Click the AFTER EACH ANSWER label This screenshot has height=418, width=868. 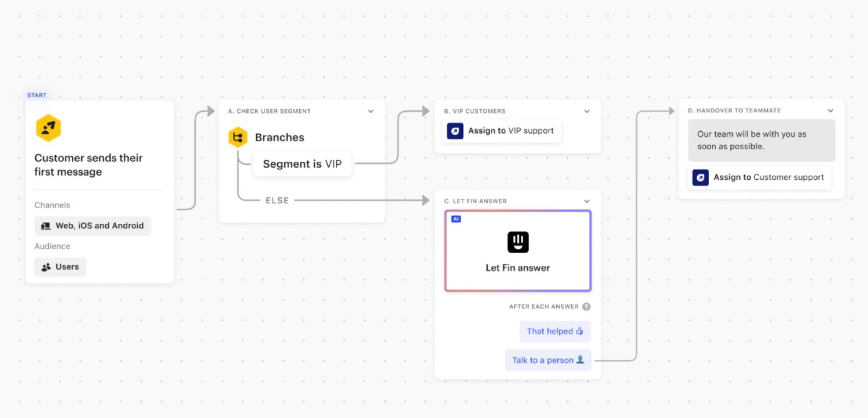point(544,306)
